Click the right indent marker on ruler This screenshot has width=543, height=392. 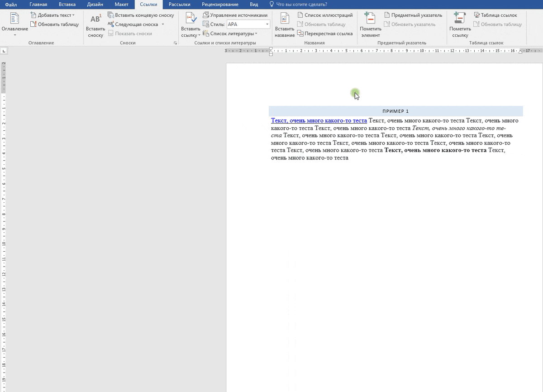[x=520, y=52]
